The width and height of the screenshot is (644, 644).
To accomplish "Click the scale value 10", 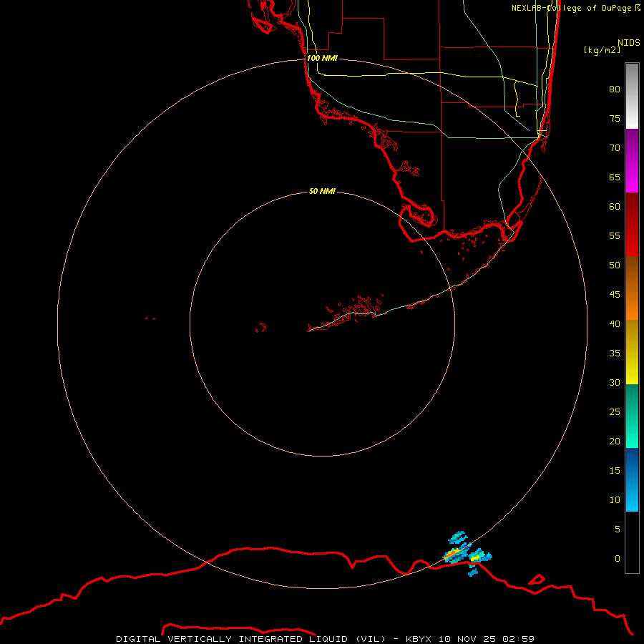I will [x=615, y=500].
